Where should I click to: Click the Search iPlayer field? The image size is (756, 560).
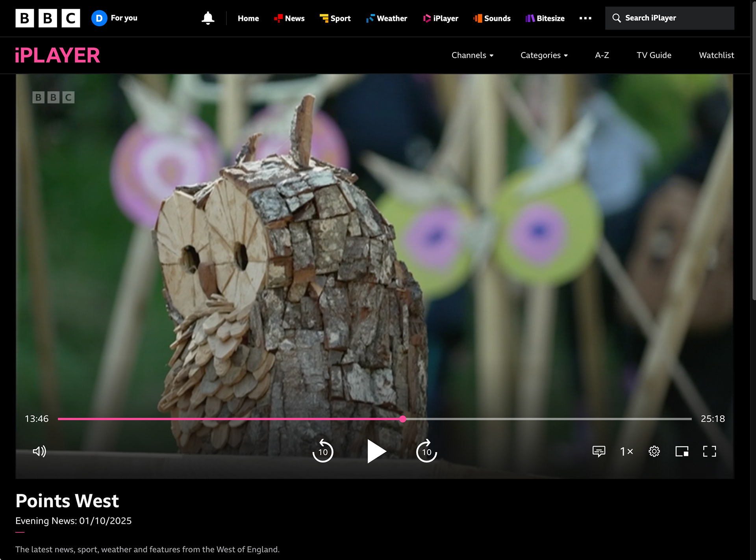(x=669, y=18)
